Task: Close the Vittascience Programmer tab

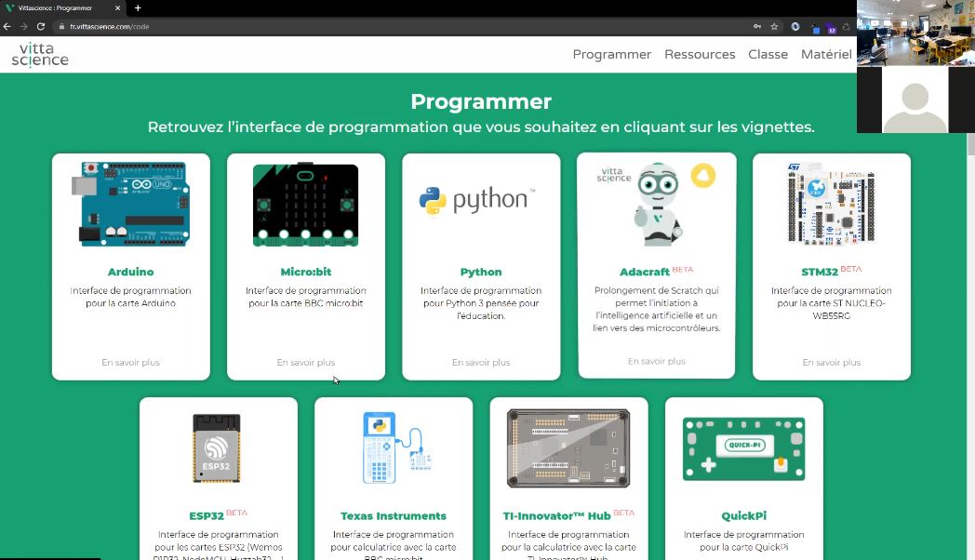Action: tap(117, 8)
